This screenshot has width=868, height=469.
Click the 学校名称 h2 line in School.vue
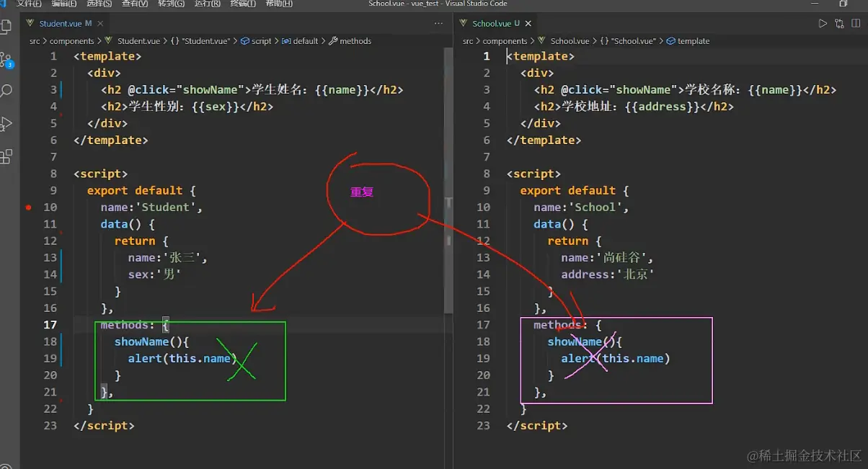(685, 90)
